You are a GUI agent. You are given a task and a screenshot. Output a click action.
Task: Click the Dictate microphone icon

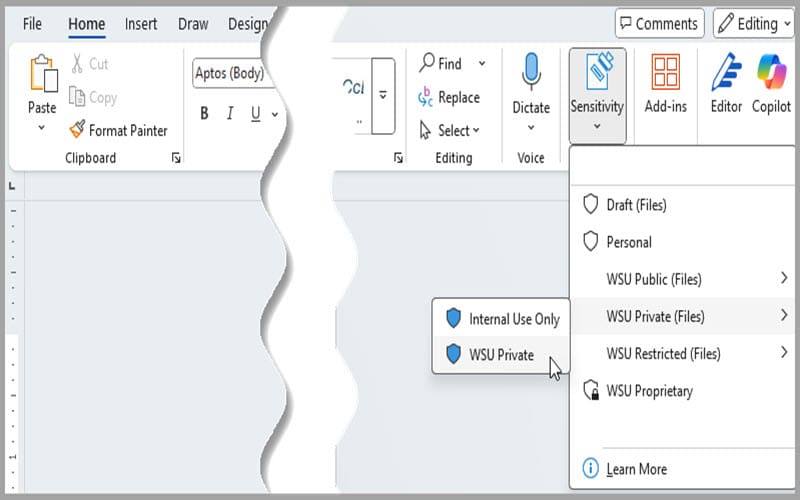[x=531, y=71]
